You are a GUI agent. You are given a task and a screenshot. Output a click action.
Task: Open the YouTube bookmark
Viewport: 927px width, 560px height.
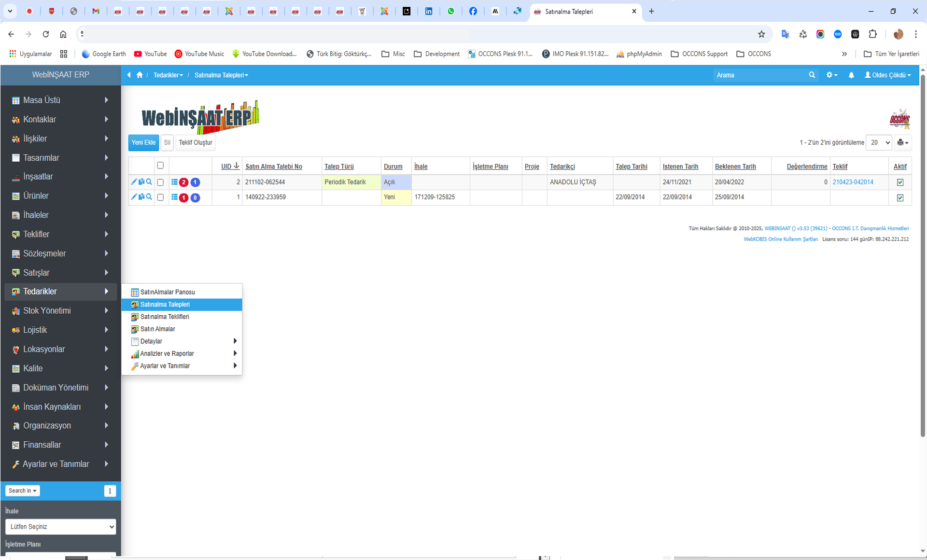click(150, 54)
